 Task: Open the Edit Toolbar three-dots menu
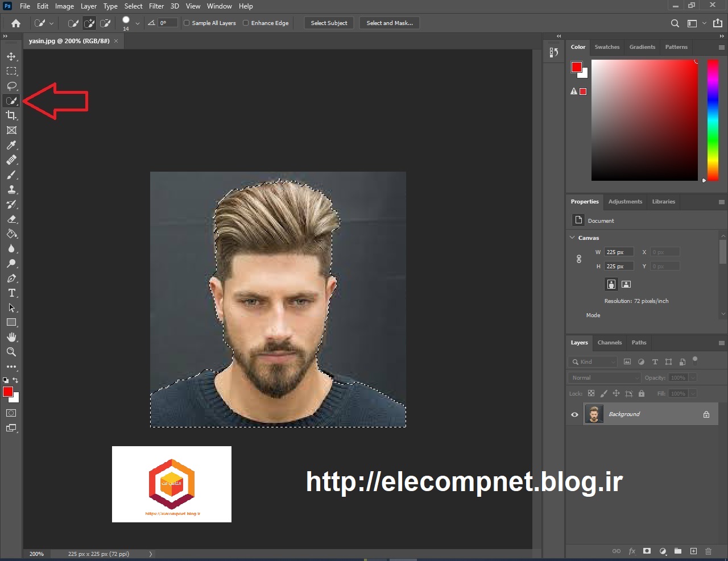tap(11, 367)
